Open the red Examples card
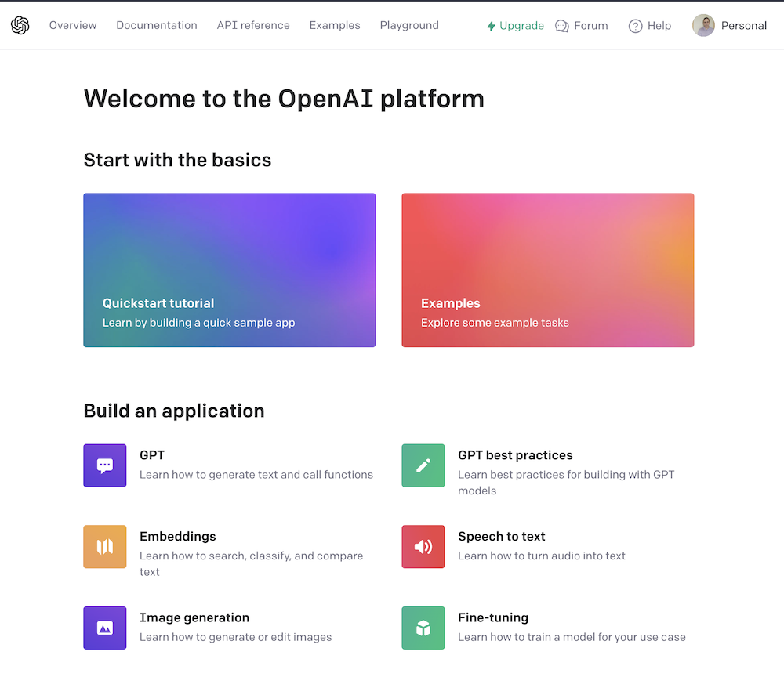 click(548, 270)
